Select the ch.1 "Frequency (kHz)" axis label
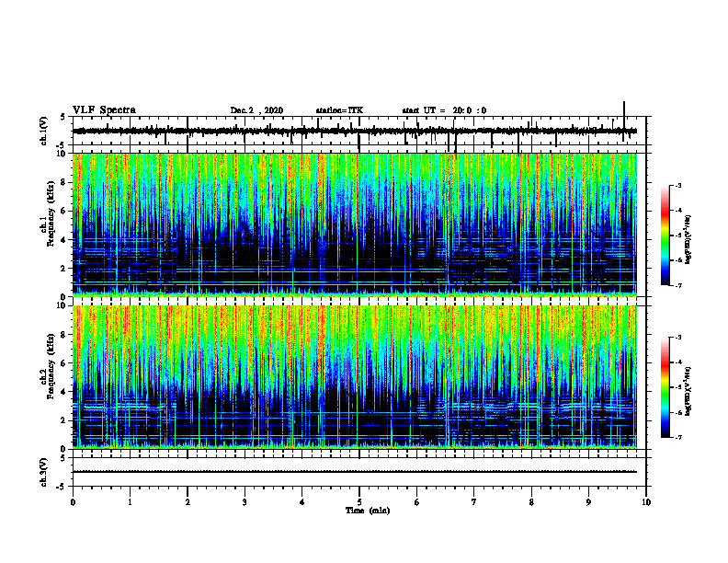The width and height of the screenshot is (728, 563). coord(51,214)
